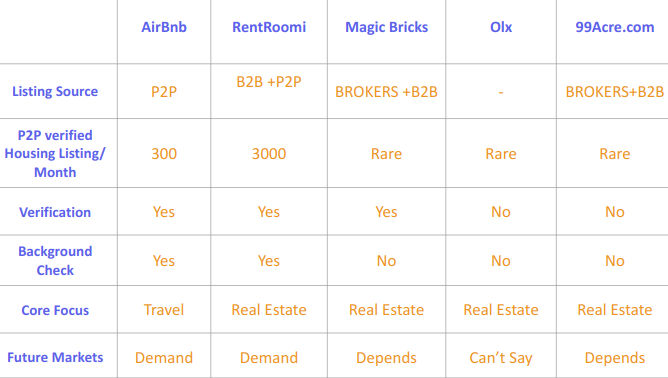Select Depends under 99Acre.com Future Markets
This screenshot has width=668, height=378.
[x=615, y=358]
